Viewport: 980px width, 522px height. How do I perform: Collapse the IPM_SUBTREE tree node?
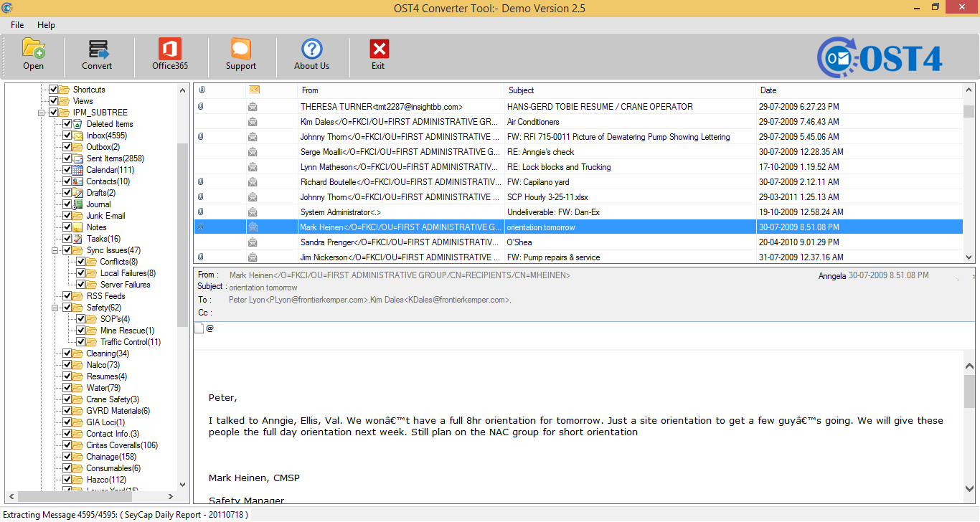(x=41, y=113)
